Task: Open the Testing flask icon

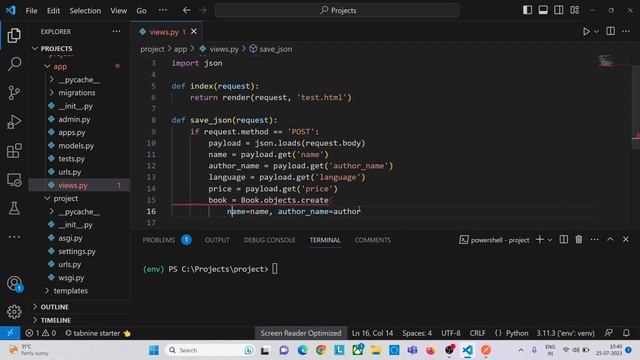Action: click(x=14, y=208)
